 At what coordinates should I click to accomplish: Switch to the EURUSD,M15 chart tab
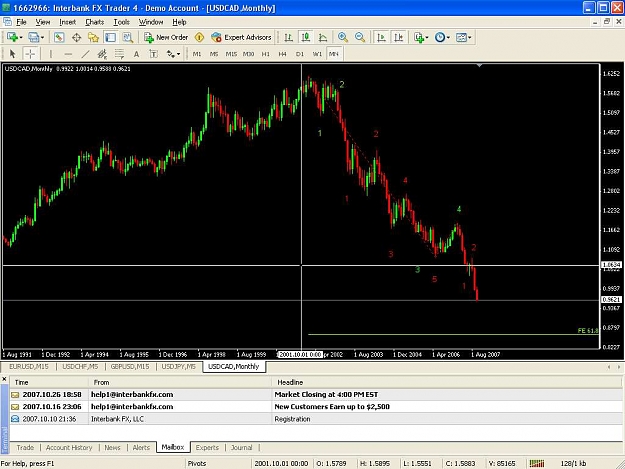click(28, 366)
